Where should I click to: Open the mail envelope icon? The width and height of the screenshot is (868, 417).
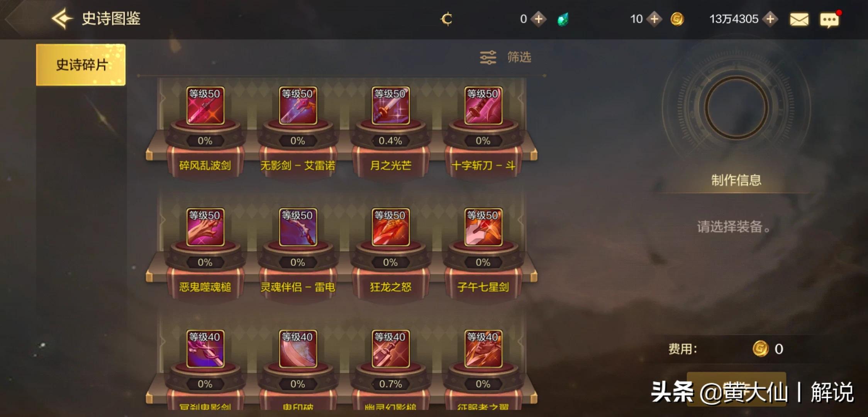pos(799,19)
